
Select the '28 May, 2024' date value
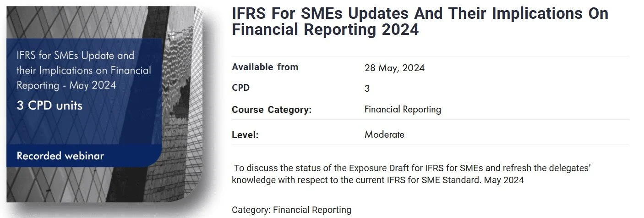click(394, 68)
